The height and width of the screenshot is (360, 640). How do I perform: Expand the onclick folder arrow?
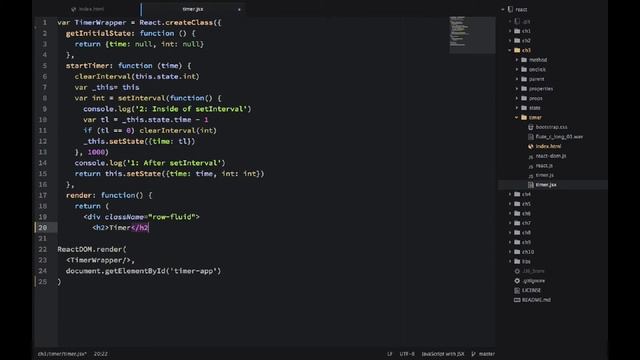tap(517, 69)
